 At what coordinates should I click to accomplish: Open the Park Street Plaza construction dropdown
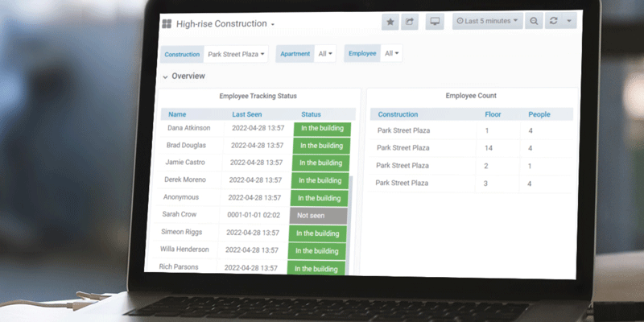click(x=236, y=54)
